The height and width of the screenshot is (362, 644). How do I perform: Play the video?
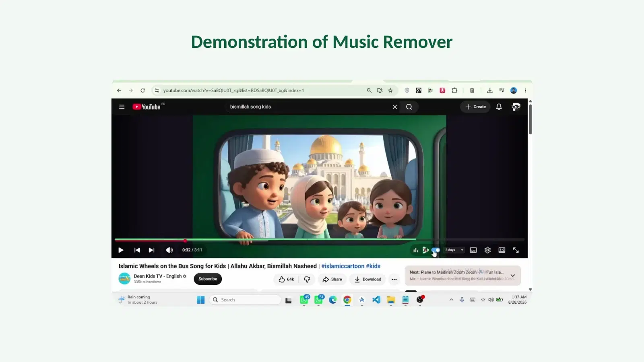121,250
